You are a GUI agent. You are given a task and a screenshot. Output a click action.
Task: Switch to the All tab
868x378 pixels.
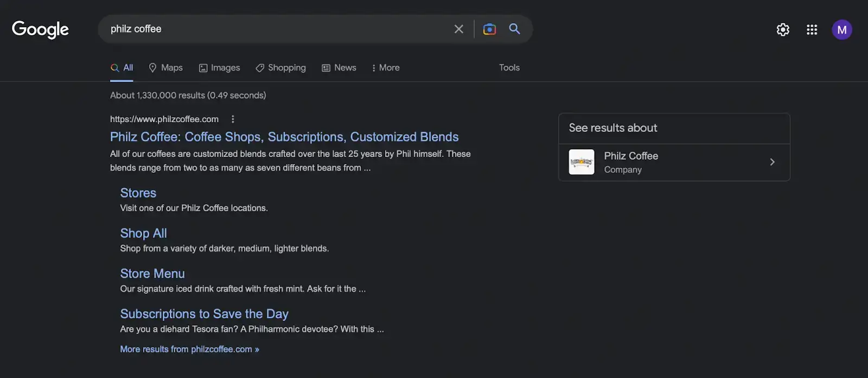122,68
